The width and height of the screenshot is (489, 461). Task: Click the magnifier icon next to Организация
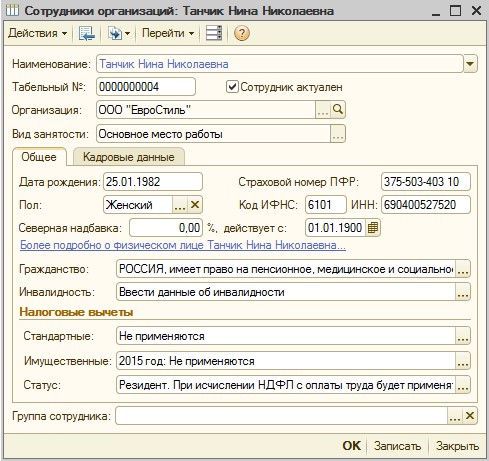338,110
